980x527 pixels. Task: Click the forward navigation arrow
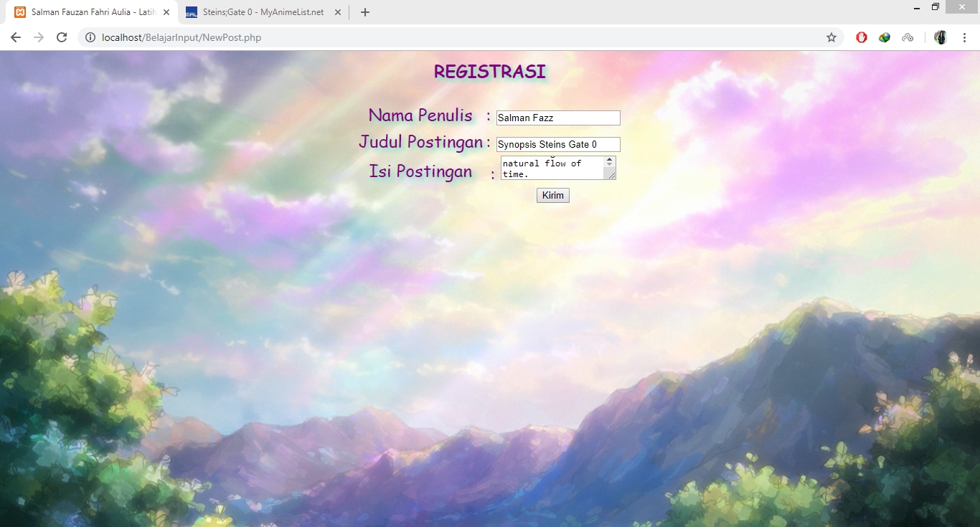click(x=39, y=37)
